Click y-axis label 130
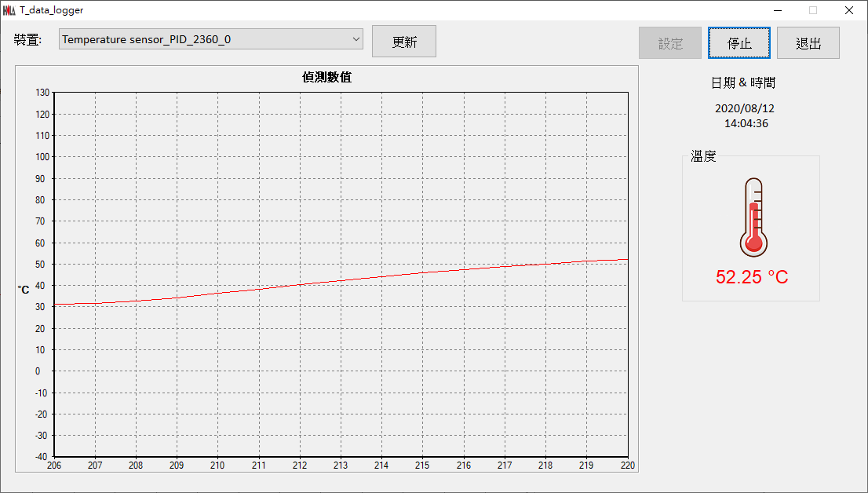This screenshot has height=493, width=868. click(42, 93)
